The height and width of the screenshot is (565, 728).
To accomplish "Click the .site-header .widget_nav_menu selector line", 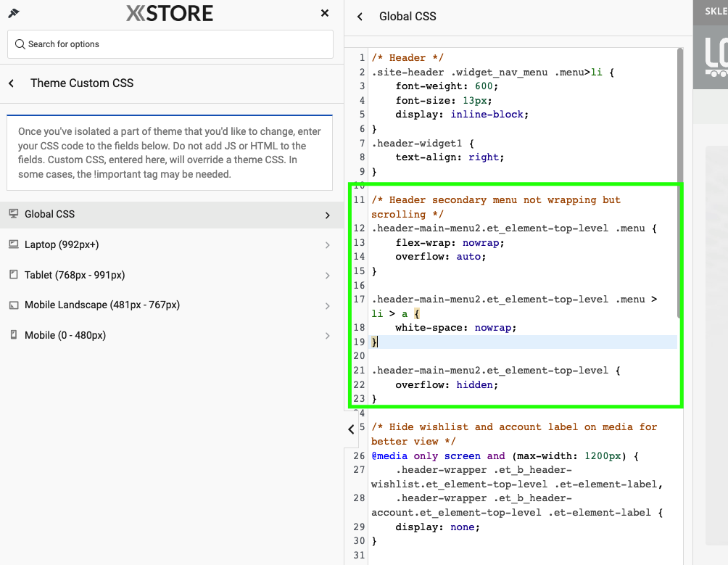I will [x=492, y=72].
